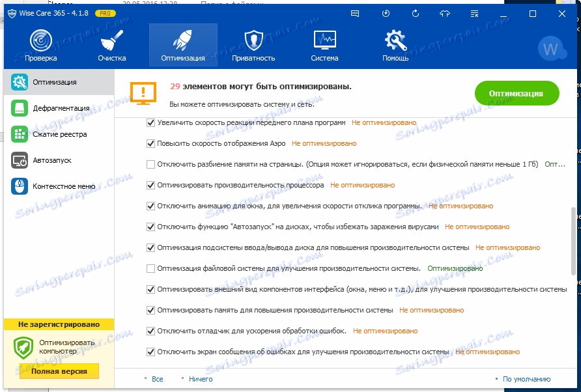Uncheck Отключить функцию Автозапуск на дисках

click(150, 227)
